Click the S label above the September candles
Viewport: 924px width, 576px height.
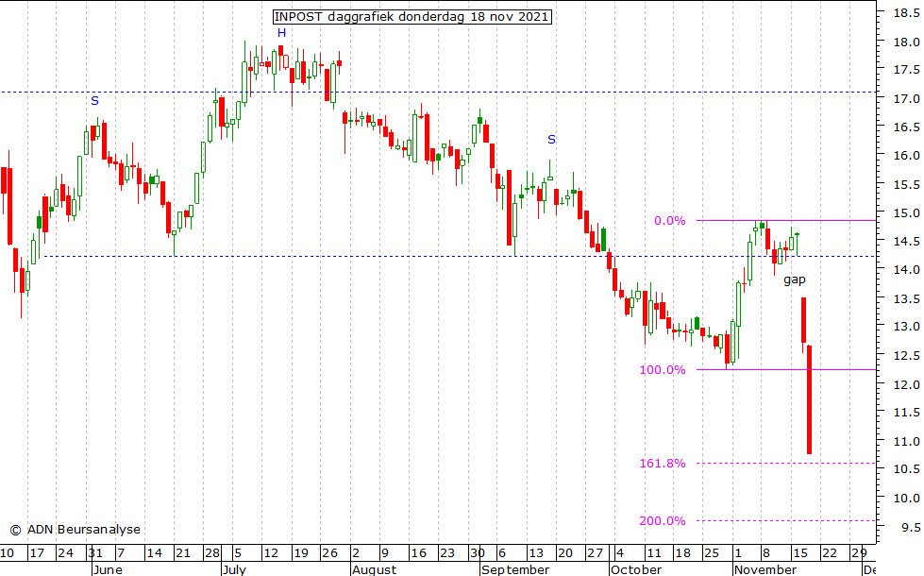(x=551, y=140)
